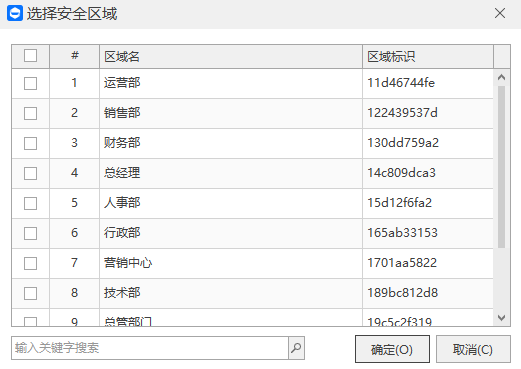Check the box for 销售部
The height and width of the screenshot is (369, 521).
[x=30, y=113]
